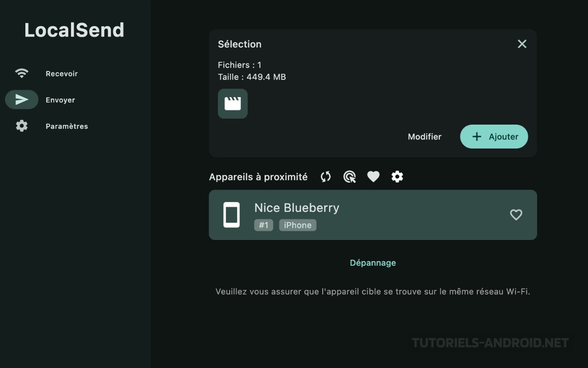Image resolution: width=588 pixels, height=368 pixels.
Task: Click the manual address target icon
Action: (350, 177)
